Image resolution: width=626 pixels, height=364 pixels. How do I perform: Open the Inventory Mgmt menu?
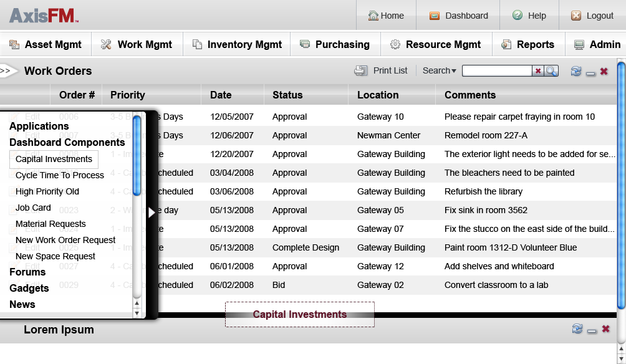237,44
